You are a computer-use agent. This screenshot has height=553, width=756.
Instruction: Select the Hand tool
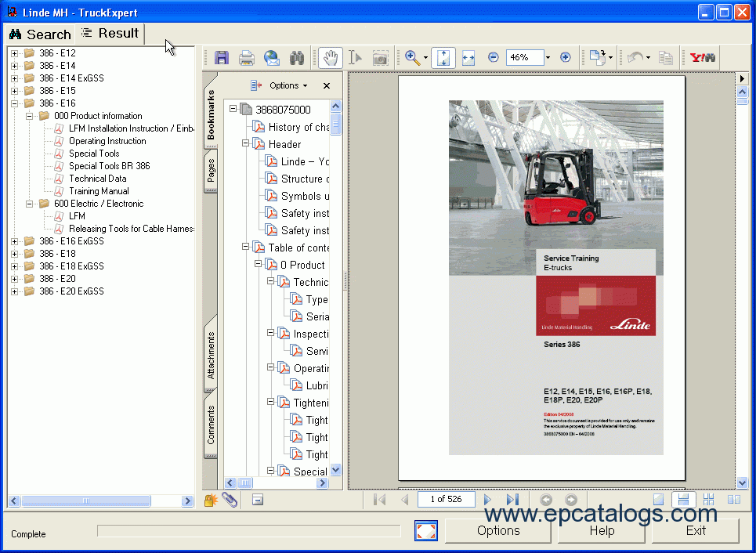click(331, 58)
